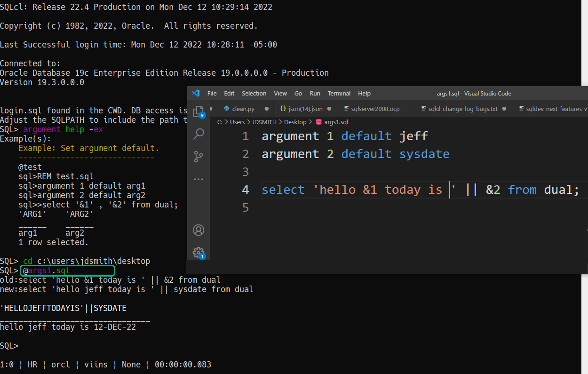
Task: Click 'jeff' on editor line 1
Action: [414, 136]
